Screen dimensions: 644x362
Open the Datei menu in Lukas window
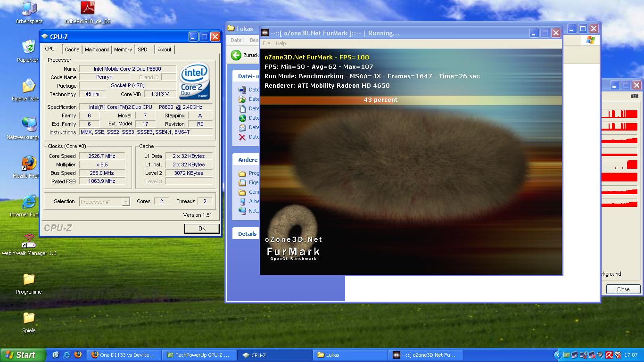pos(237,41)
